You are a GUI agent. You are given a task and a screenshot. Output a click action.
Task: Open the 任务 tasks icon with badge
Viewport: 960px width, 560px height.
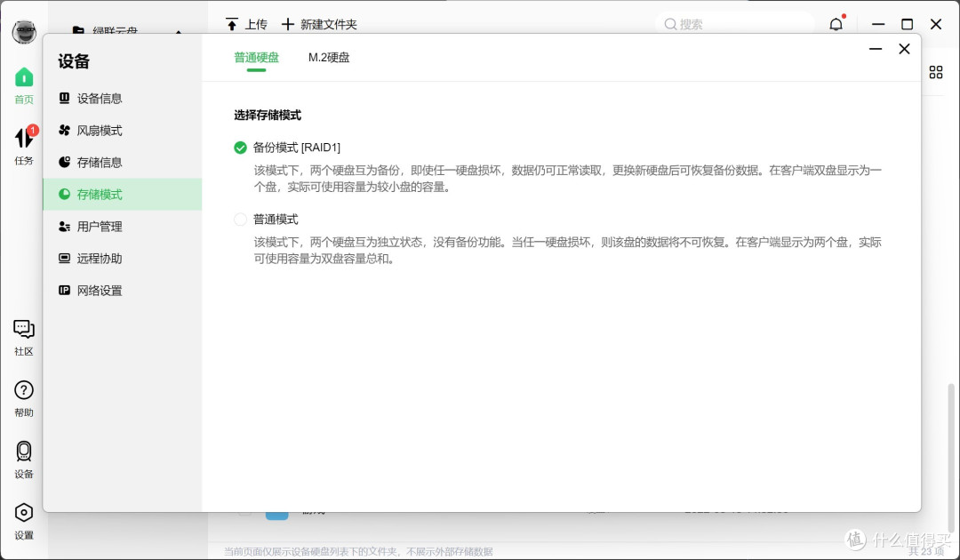(25, 145)
